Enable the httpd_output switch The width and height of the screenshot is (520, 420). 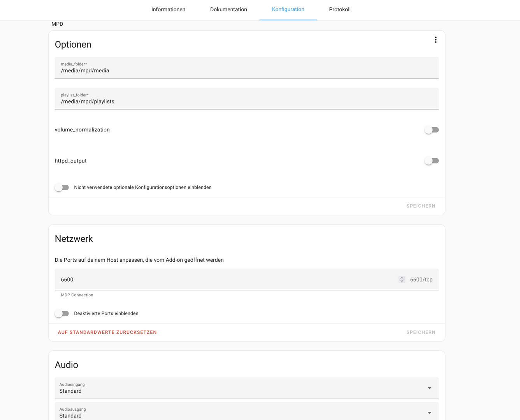[431, 161]
